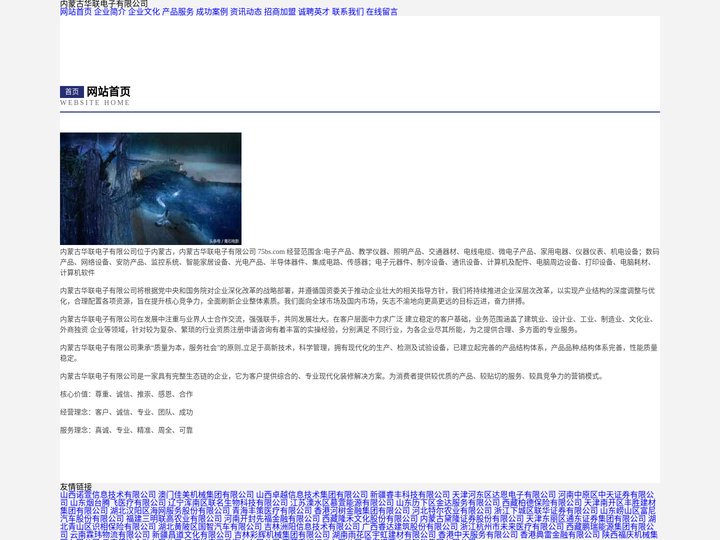Image resolution: width=720 pixels, height=540 pixels.
Task: Visit 青海丰集医疗有限公司 link
Action: 272,511
